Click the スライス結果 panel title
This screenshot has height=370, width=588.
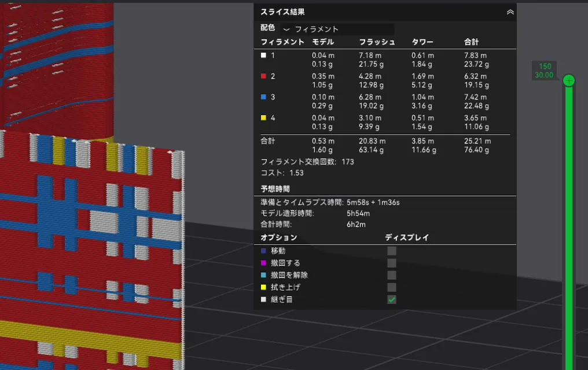coord(282,12)
